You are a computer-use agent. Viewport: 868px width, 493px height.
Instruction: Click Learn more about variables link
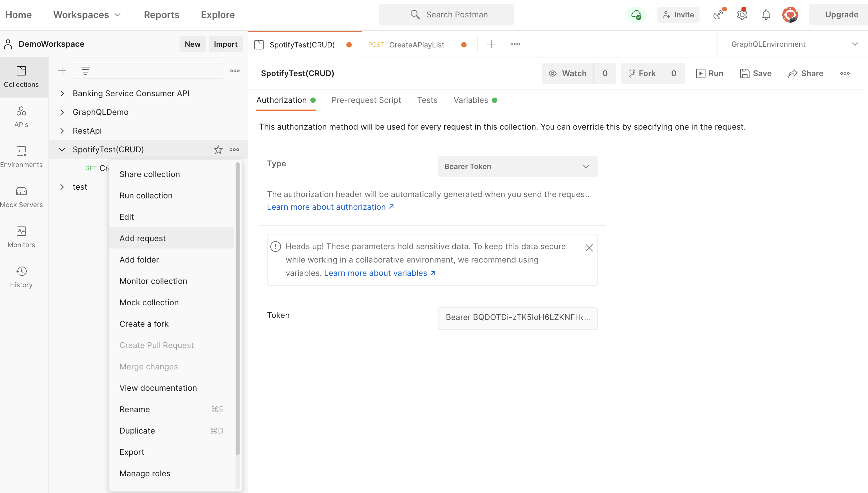click(379, 273)
